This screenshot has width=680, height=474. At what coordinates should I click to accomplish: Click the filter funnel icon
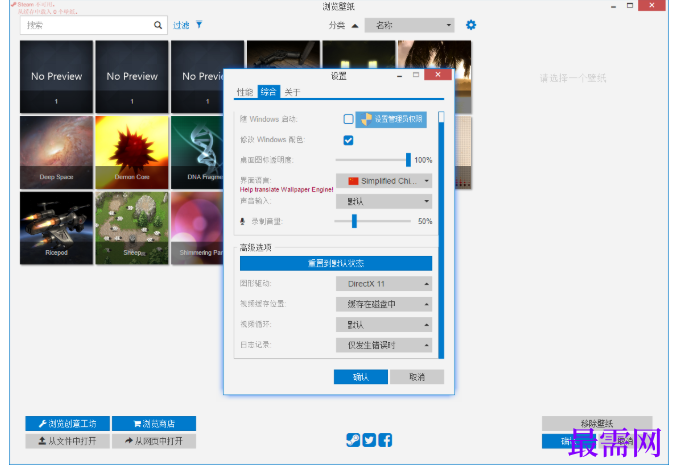click(199, 25)
